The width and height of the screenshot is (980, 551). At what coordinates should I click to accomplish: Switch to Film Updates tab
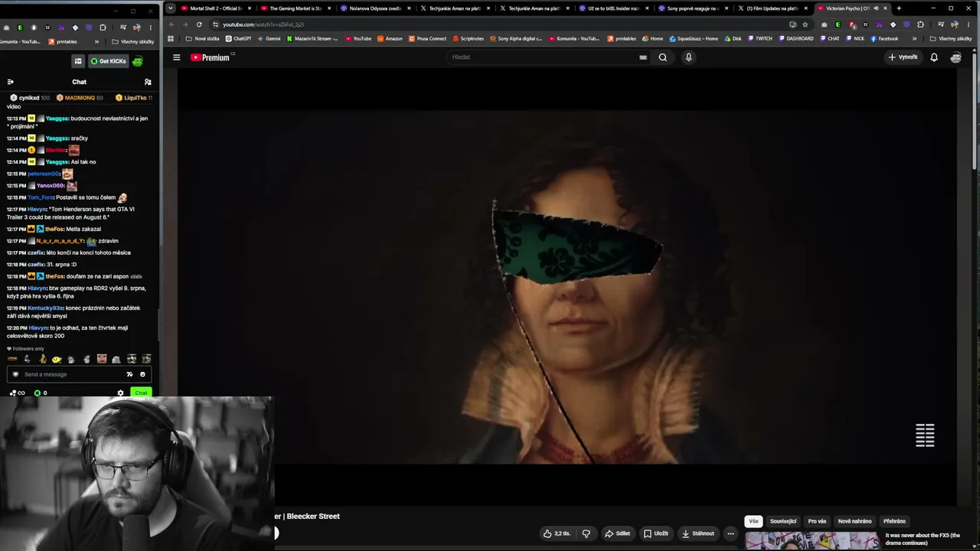(x=772, y=8)
